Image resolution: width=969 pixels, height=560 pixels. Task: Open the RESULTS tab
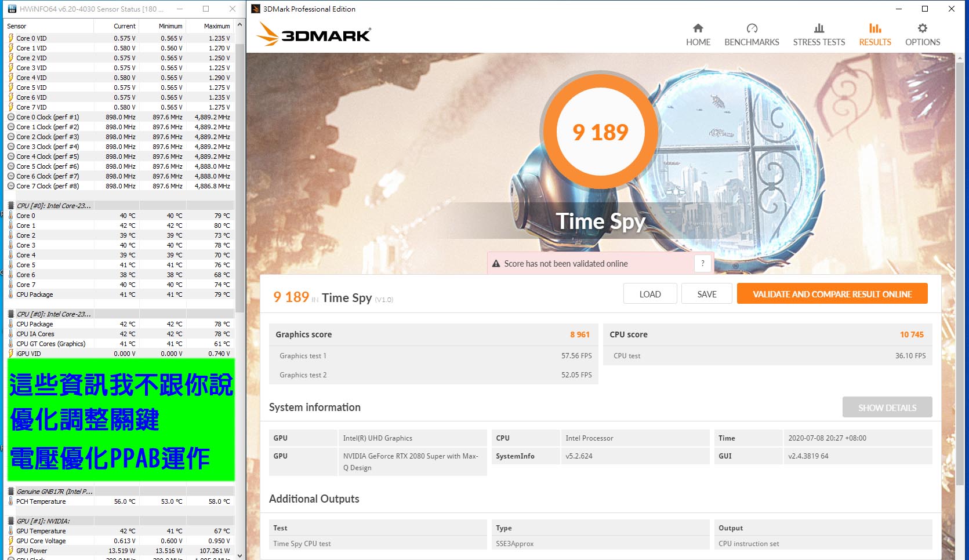(x=875, y=35)
